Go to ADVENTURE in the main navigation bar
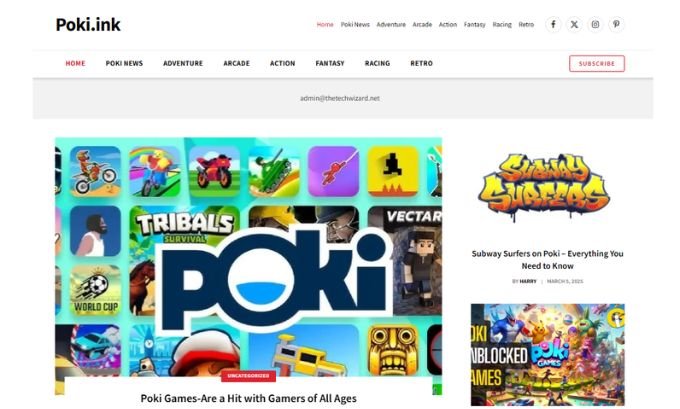This screenshot has width=680, height=409. pyautogui.click(x=183, y=63)
